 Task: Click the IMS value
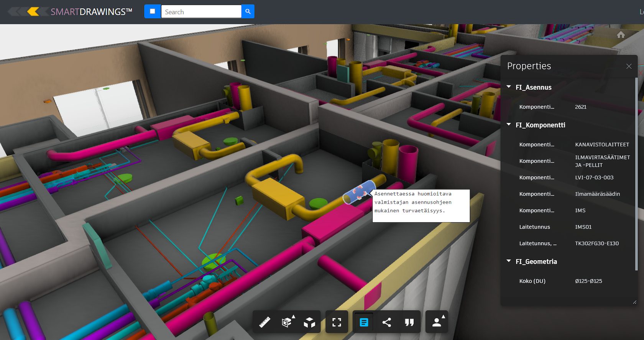pyautogui.click(x=580, y=210)
